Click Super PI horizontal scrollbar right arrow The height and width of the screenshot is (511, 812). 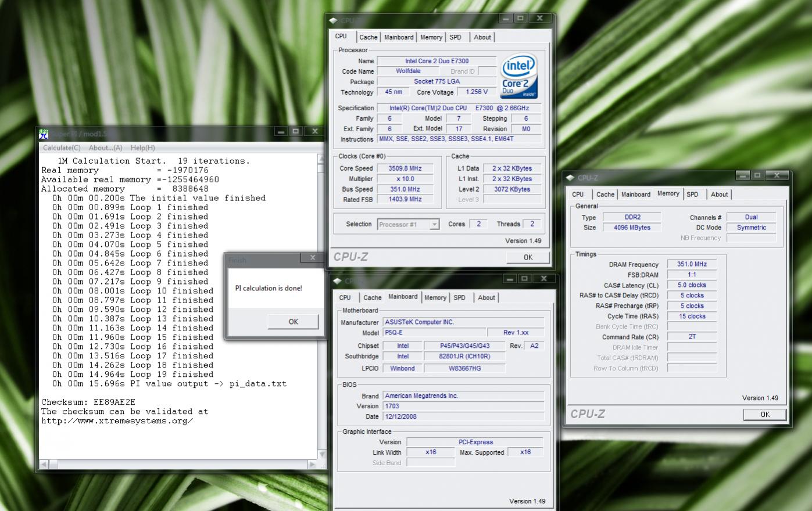pos(312,465)
